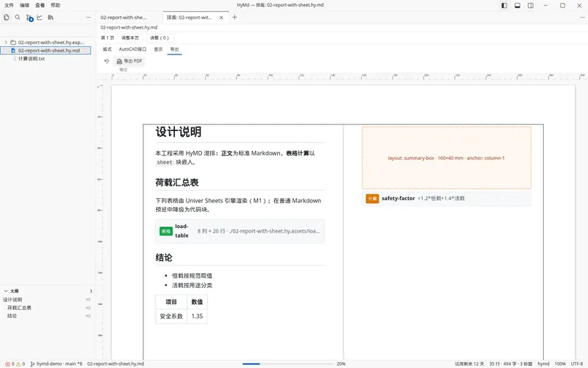
Task: Click 试用剩余 12 天 in the status bar
Action: [x=469, y=364]
